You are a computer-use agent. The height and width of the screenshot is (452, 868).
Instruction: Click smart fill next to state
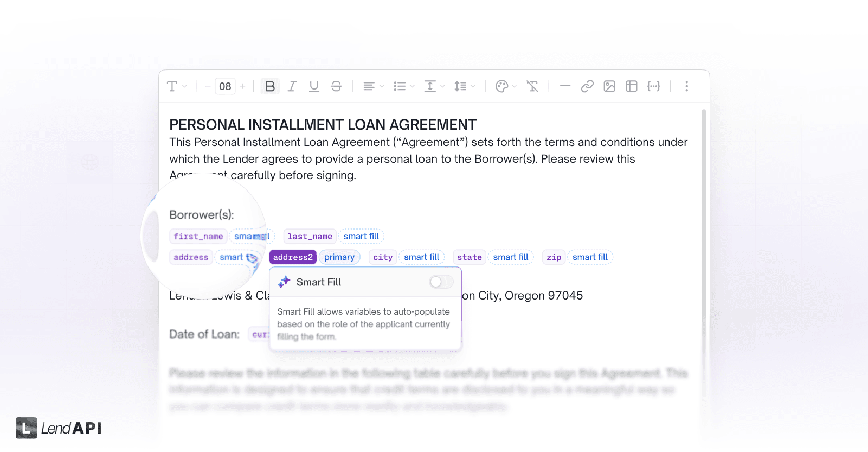tap(511, 257)
